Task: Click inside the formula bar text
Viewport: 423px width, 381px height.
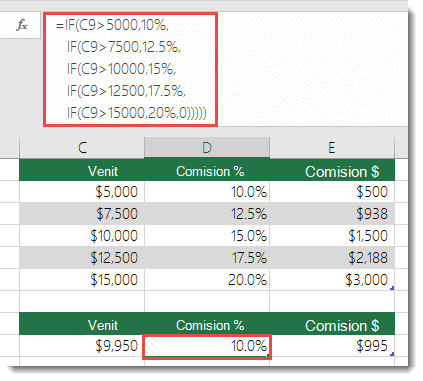Action: click(130, 69)
